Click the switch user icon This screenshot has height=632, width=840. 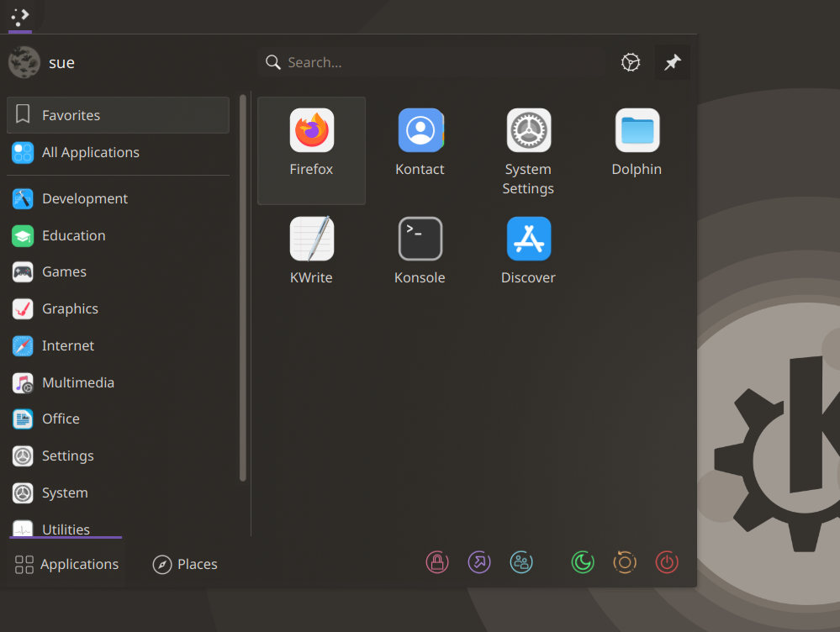(521, 562)
